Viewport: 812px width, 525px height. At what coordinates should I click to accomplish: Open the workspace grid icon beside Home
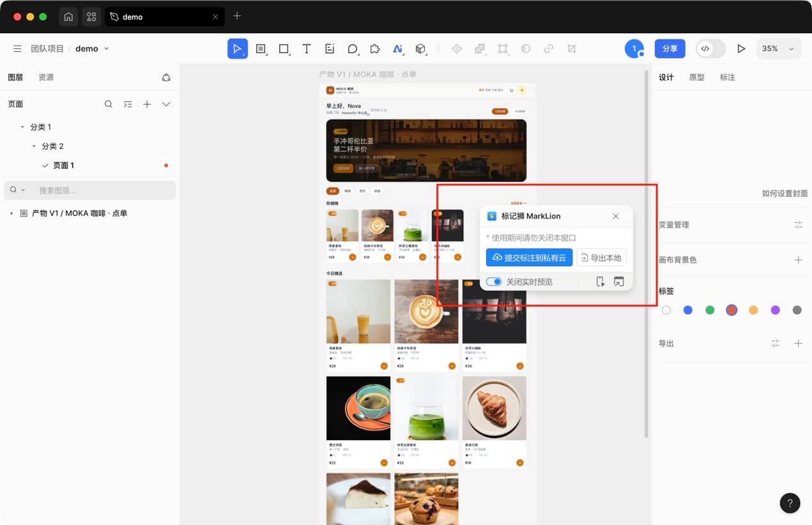tap(91, 17)
